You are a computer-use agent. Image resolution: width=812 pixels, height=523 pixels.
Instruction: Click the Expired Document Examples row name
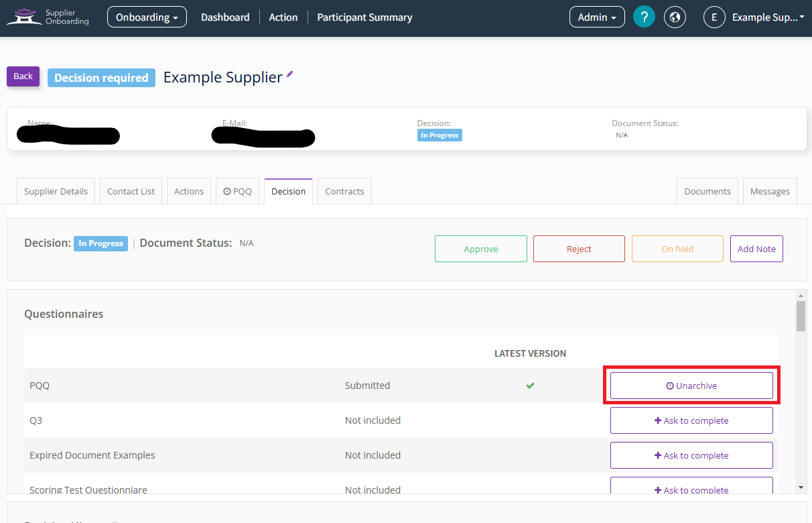pos(92,455)
